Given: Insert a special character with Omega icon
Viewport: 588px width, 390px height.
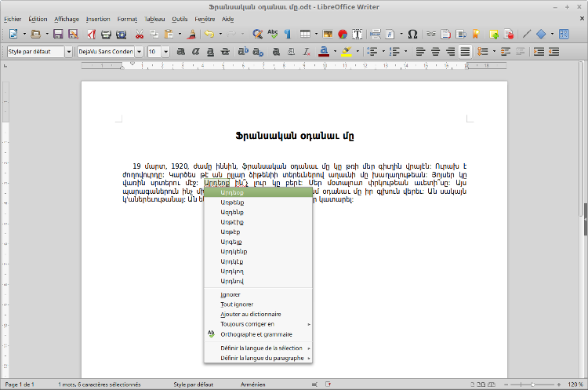Looking at the screenshot, I should [x=412, y=35].
